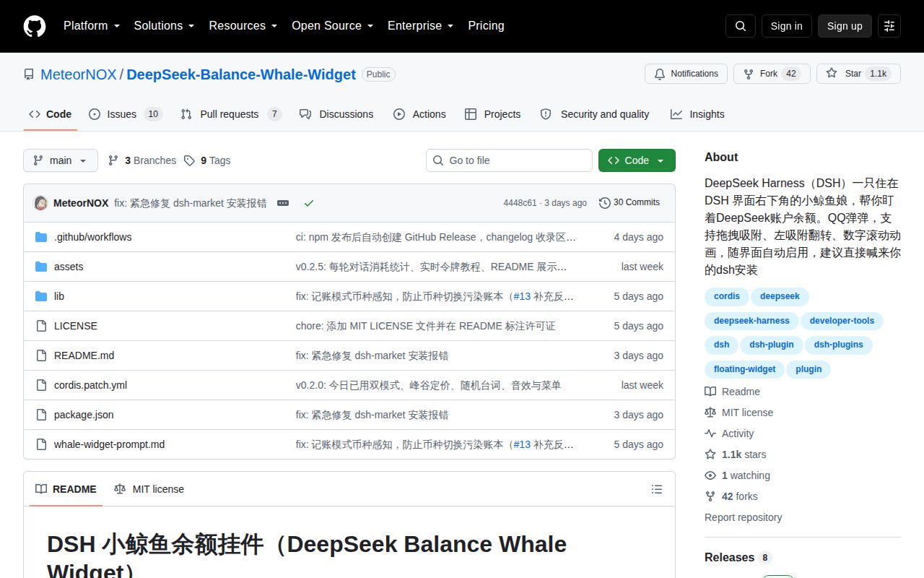Open the main branch selector dropdown
The width and height of the screenshot is (924, 578).
click(61, 160)
